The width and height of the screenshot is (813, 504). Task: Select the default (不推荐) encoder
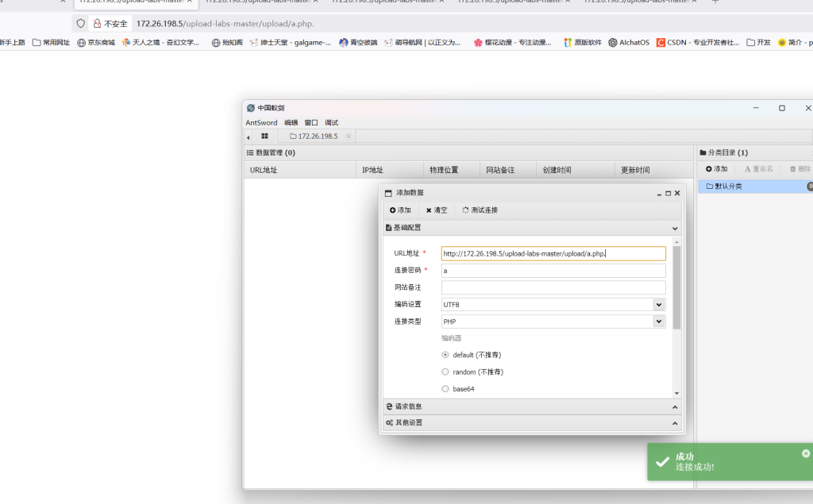(x=445, y=355)
